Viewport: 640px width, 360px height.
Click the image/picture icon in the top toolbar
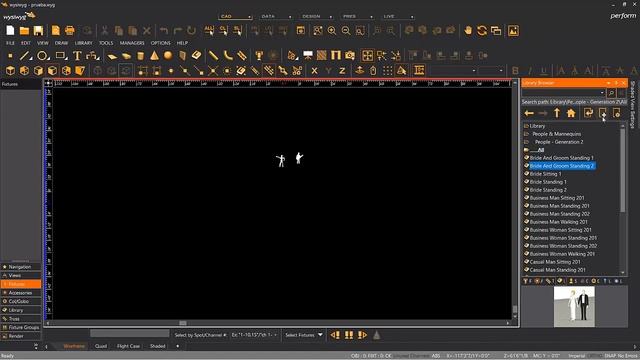[x=513, y=31]
